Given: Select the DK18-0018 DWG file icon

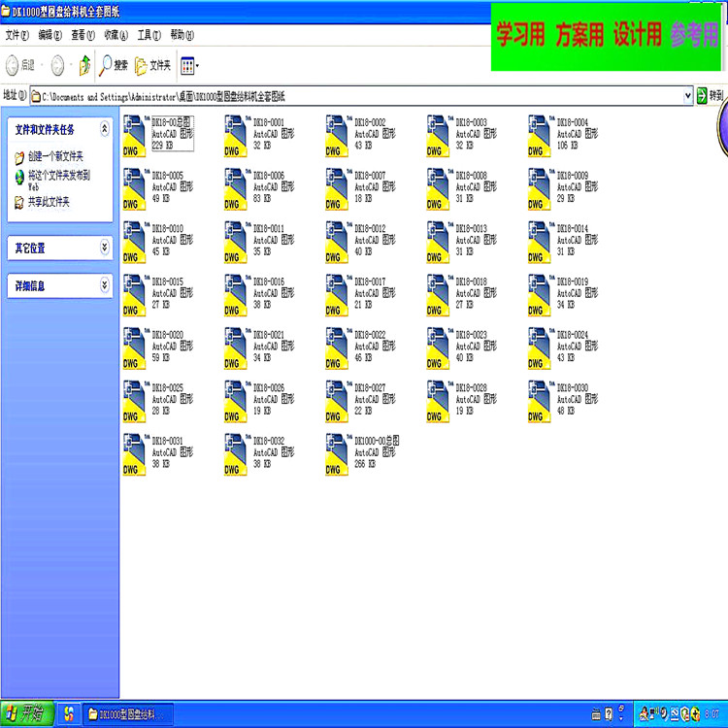Looking at the screenshot, I should (438, 295).
